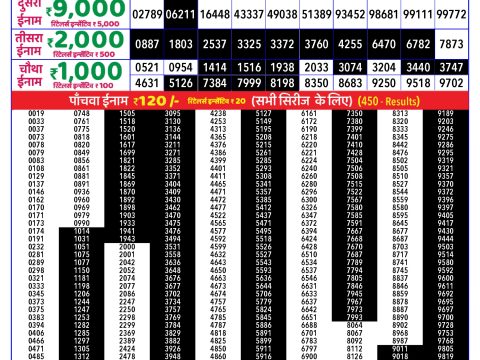This screenshot has height=360, width=480.
Task: Select fourth prize number 9702
Action: click(452, 83)
